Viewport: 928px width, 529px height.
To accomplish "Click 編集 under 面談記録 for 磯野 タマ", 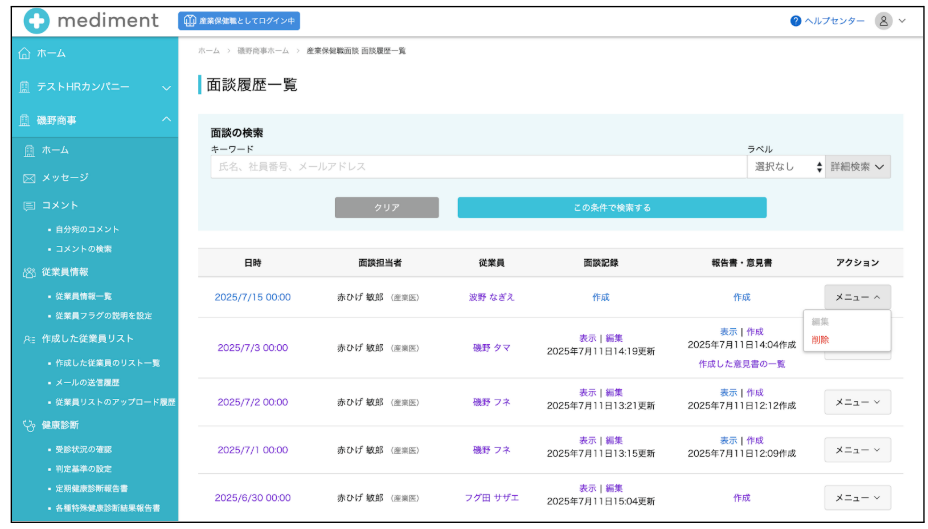I will coord(614,338).
